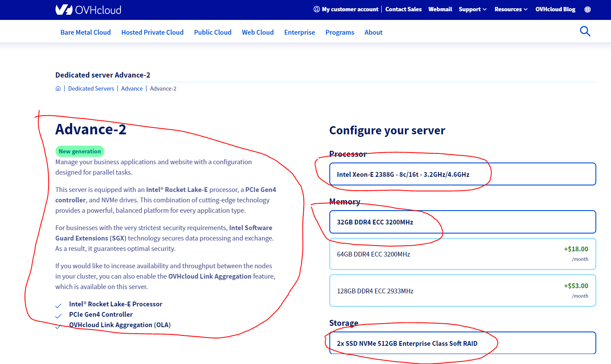Open Bare Metal Cloud menu

pos(86,32)
